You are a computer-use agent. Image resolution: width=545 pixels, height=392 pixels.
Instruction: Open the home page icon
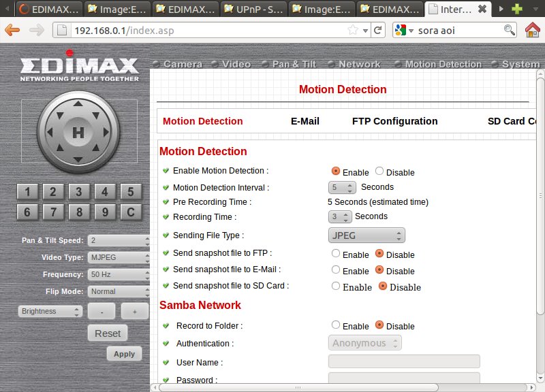(x=533, y=30)
